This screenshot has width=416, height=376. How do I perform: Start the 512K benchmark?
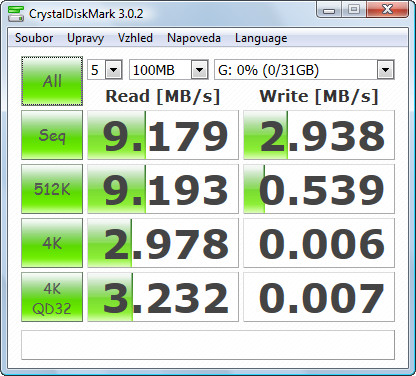[x=52, y=189]
